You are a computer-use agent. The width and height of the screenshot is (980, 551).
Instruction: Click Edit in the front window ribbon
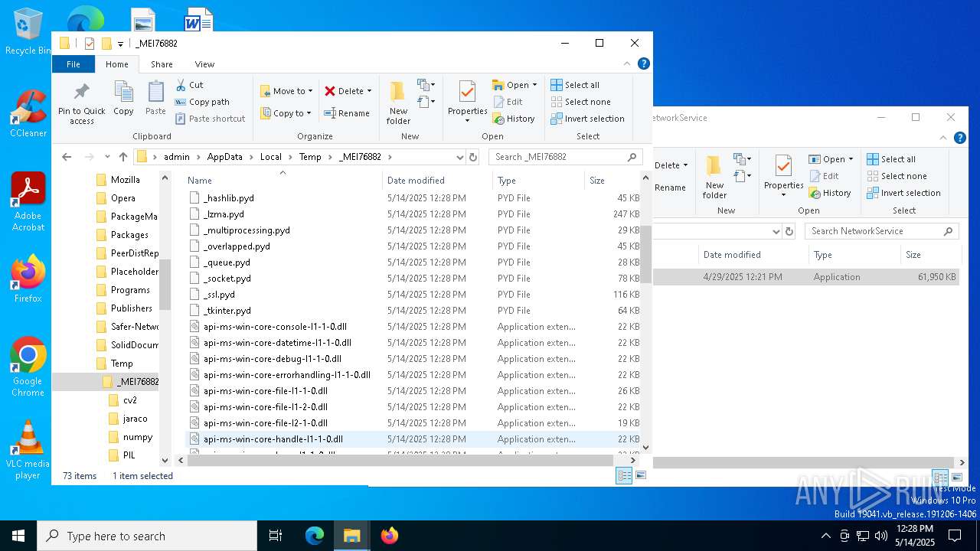click(x=508, y=102)
